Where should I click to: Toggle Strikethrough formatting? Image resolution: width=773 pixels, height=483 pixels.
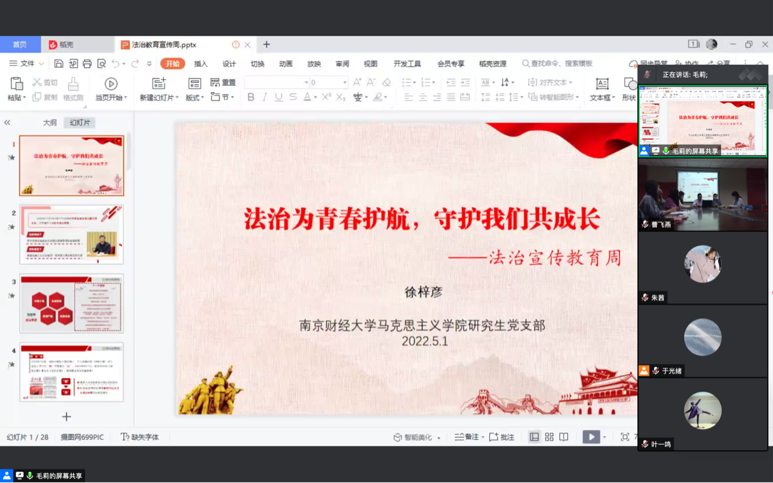[293, 97]
